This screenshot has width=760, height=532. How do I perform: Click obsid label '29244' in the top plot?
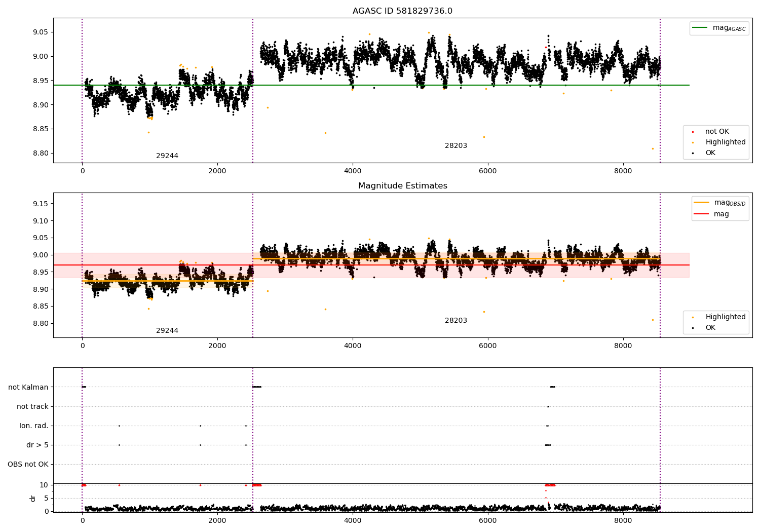(x=167, y=156)
